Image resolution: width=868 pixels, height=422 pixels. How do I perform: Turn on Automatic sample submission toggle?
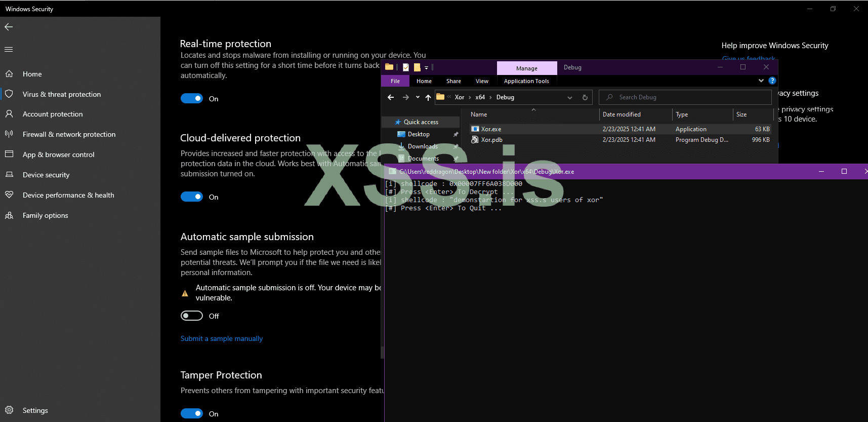(x=192, y=316)
